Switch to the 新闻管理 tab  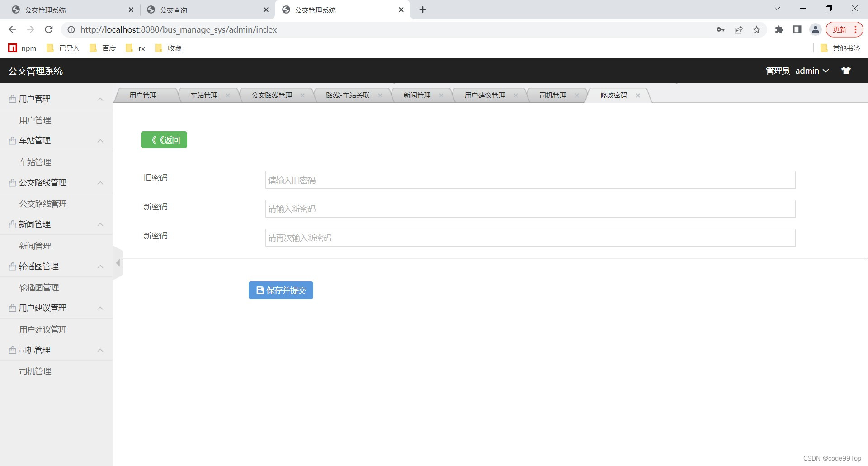coord(416,95)
